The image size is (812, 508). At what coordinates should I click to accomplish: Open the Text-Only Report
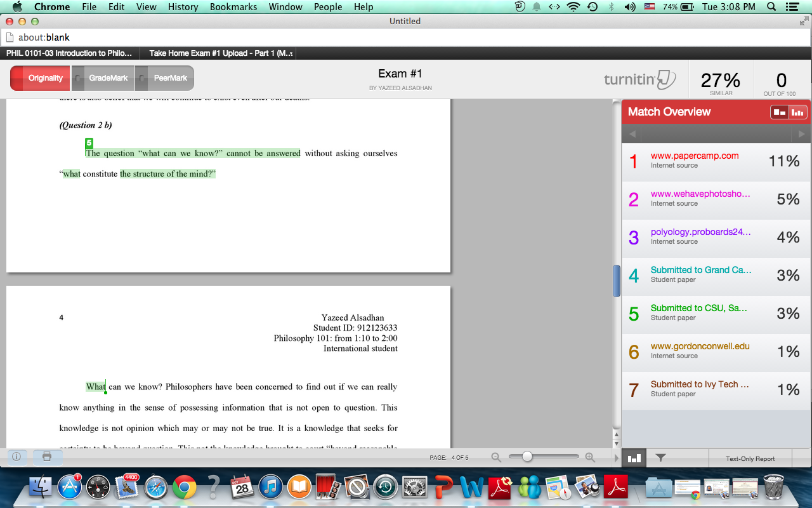point(750,458)
